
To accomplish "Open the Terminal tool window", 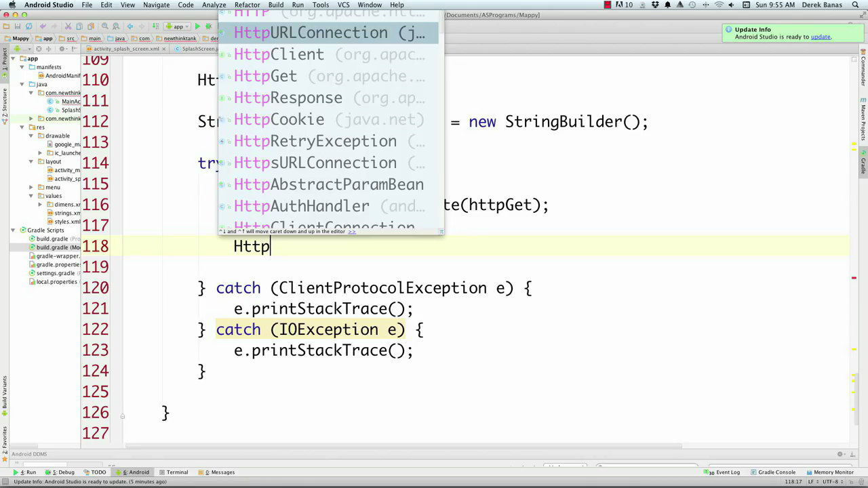I will [x=173, y=472].
